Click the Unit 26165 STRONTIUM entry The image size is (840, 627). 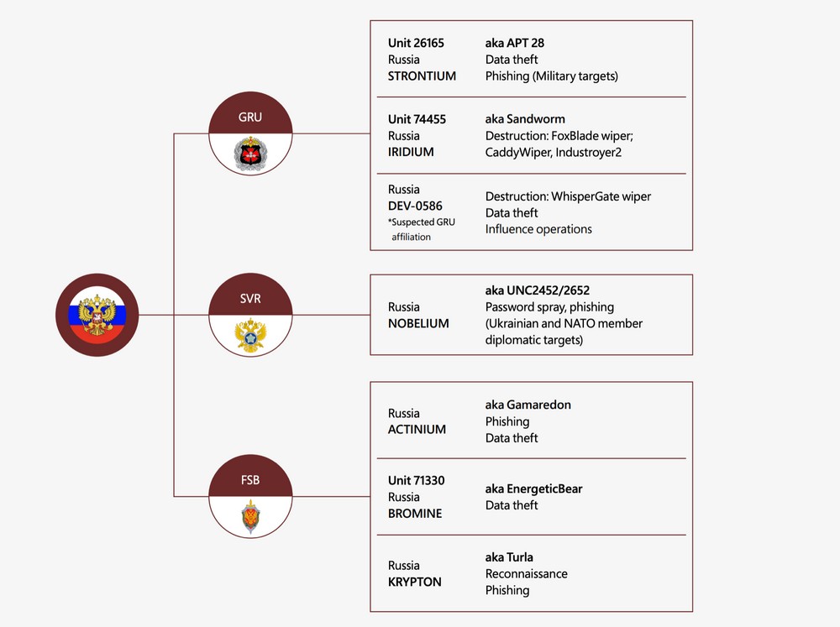[423, 60]
